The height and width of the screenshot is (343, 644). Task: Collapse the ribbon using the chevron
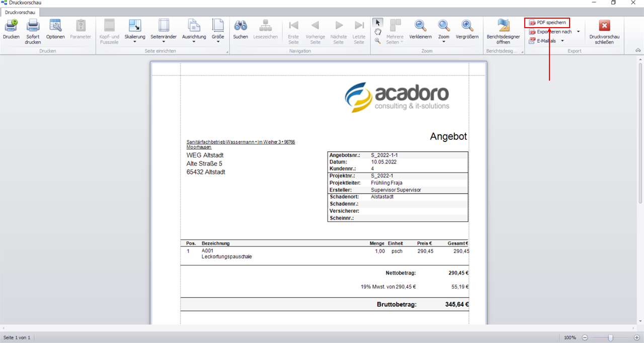point(638,50)
